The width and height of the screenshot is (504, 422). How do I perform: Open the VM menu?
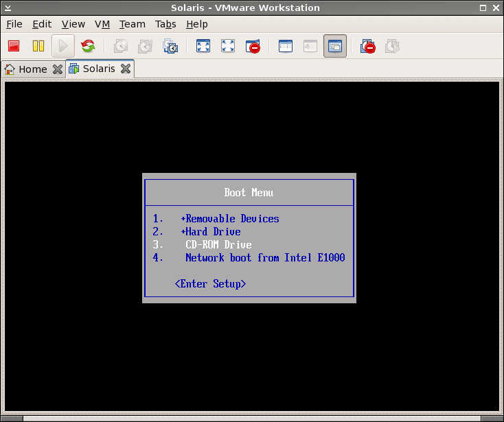pyautogui.click(x=102, y=24)
